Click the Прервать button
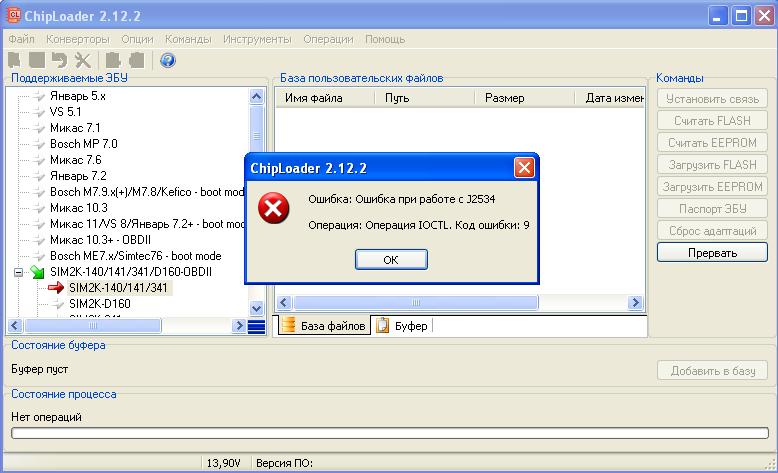Image resolution: width=778 pixels, height=473 pixels. (x=712, y=253)
